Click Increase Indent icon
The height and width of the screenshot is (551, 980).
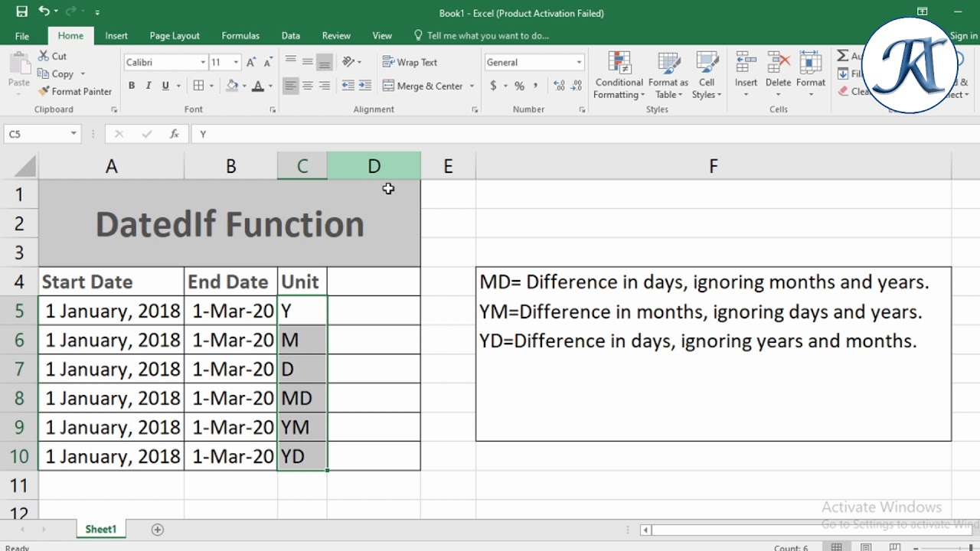click(x=364, y=86)
